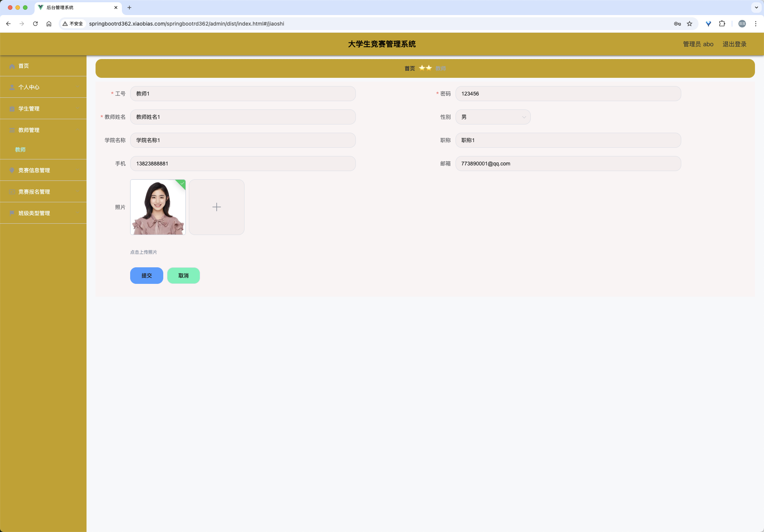Open the extensions puzzle icon

tap(722, 24)
